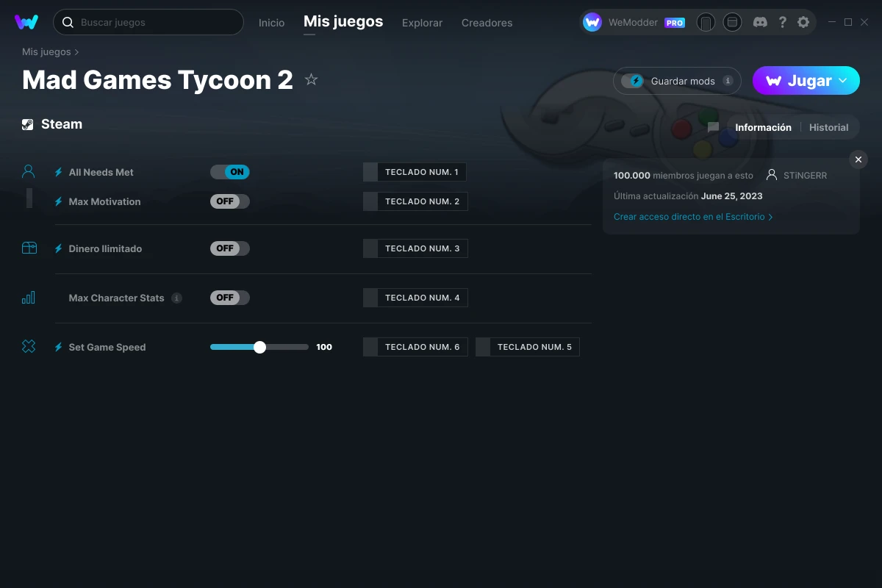The height and width of the screenshot is (588, 882).
Task: Click Teclado Num. 3 hotkey button
Action: point(415,248)
